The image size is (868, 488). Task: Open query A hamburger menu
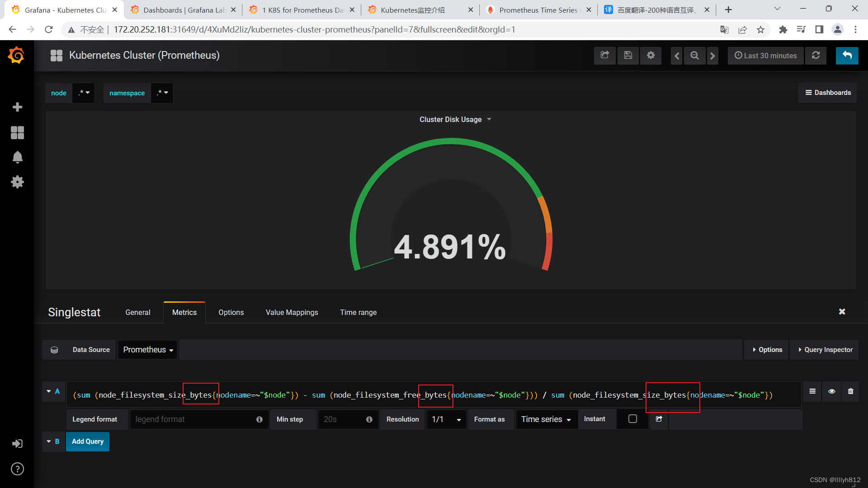click(x=812, y=391)
